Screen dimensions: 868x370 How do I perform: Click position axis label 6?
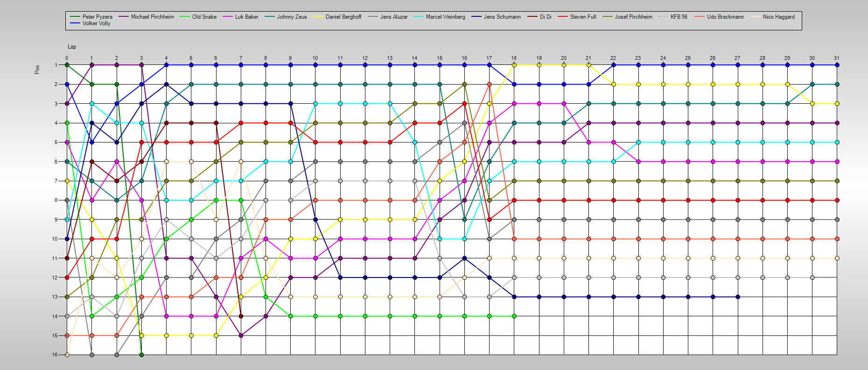(56, 162)
